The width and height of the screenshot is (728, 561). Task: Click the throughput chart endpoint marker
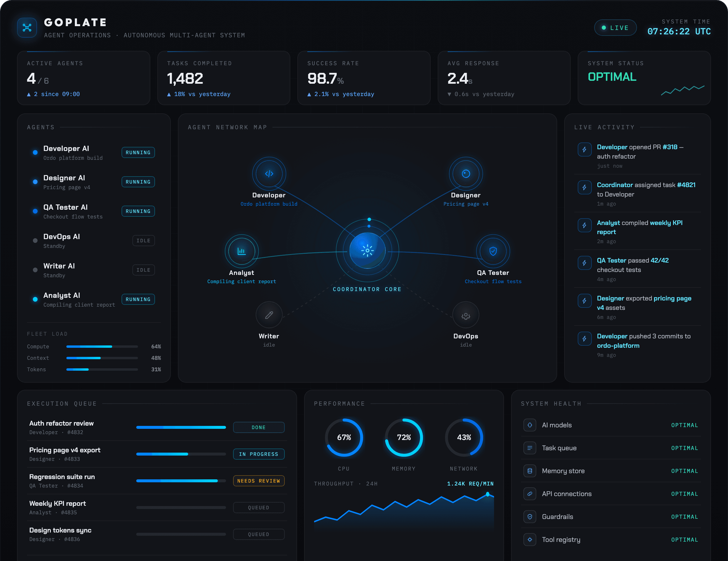tap(488, 494)
